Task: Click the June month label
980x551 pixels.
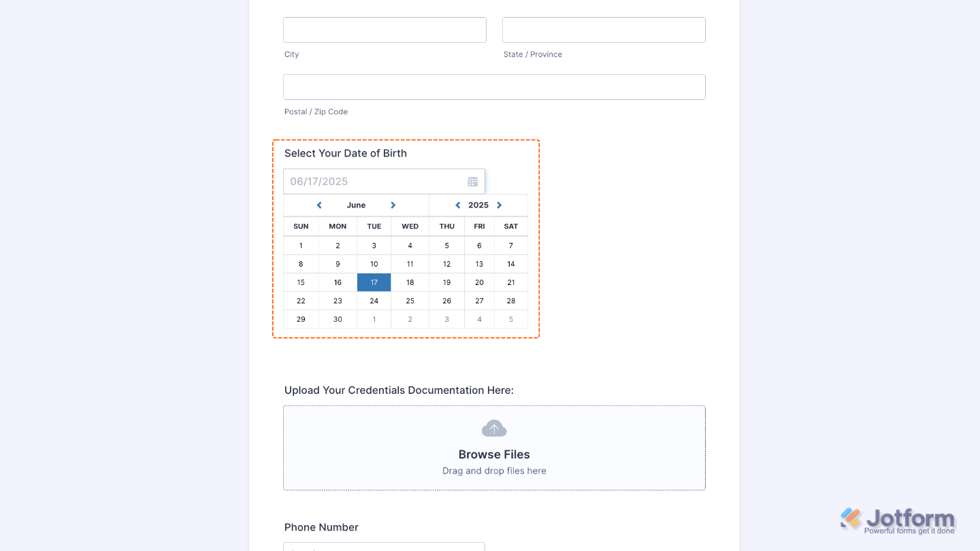Action: (356, 205)
